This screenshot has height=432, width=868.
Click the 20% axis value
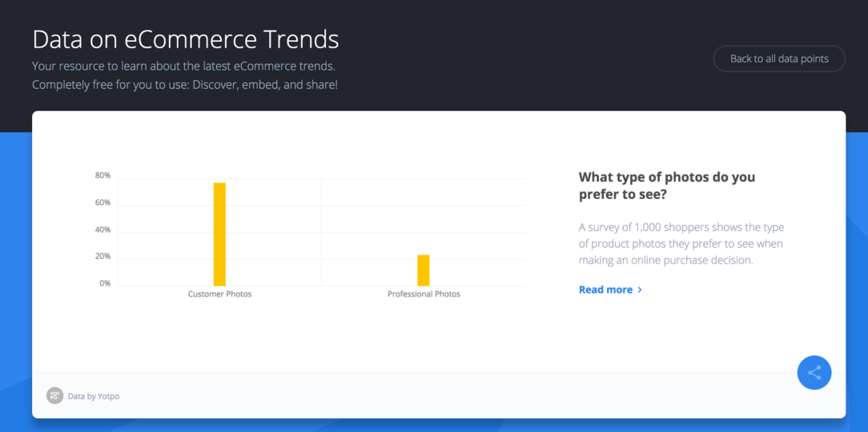pyautogui.click(x=103, y=257)
